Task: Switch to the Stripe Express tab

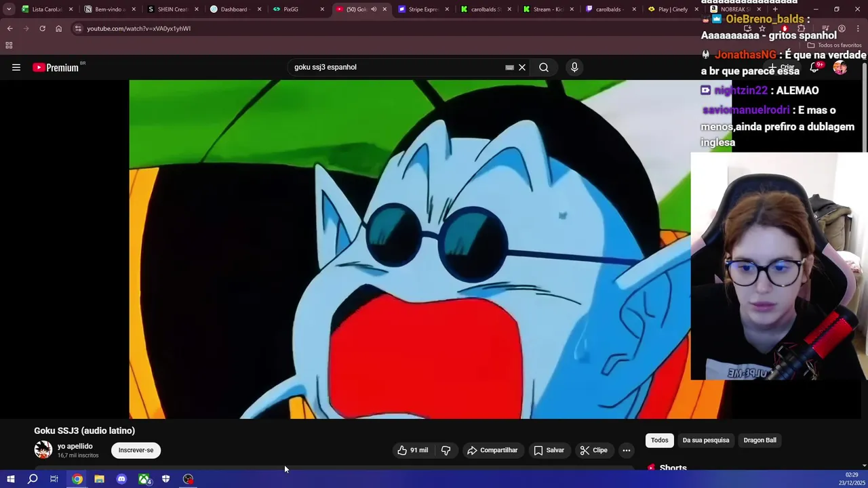Action: click(422, 9)
